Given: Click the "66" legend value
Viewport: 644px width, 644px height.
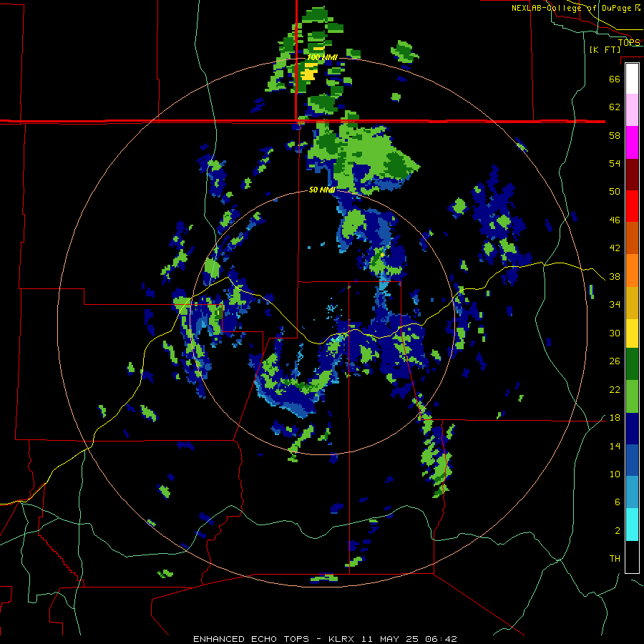Looking at the screenshot, I should pyautogui.click(x=615, y=79).
